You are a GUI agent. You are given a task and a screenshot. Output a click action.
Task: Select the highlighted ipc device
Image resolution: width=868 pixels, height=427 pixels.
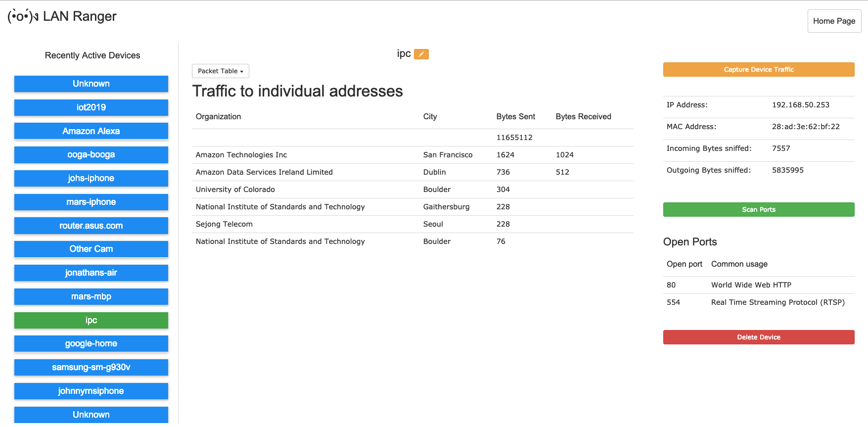[91, 320]
